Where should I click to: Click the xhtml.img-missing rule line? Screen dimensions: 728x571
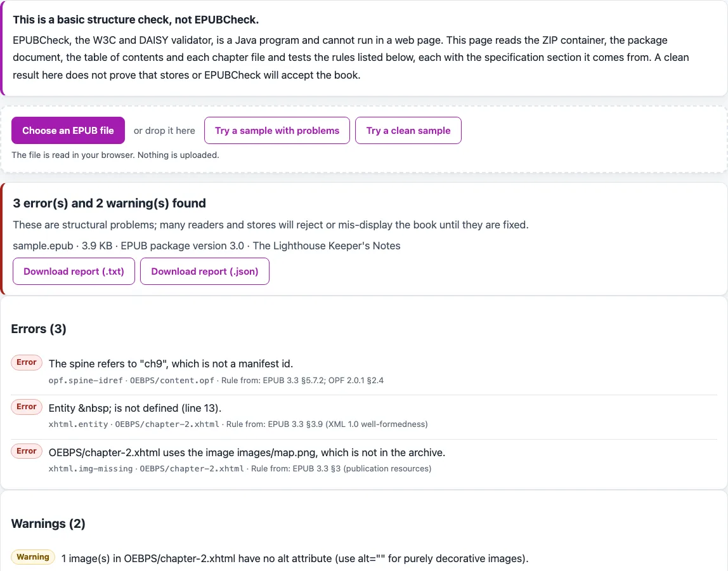point(240,469)
